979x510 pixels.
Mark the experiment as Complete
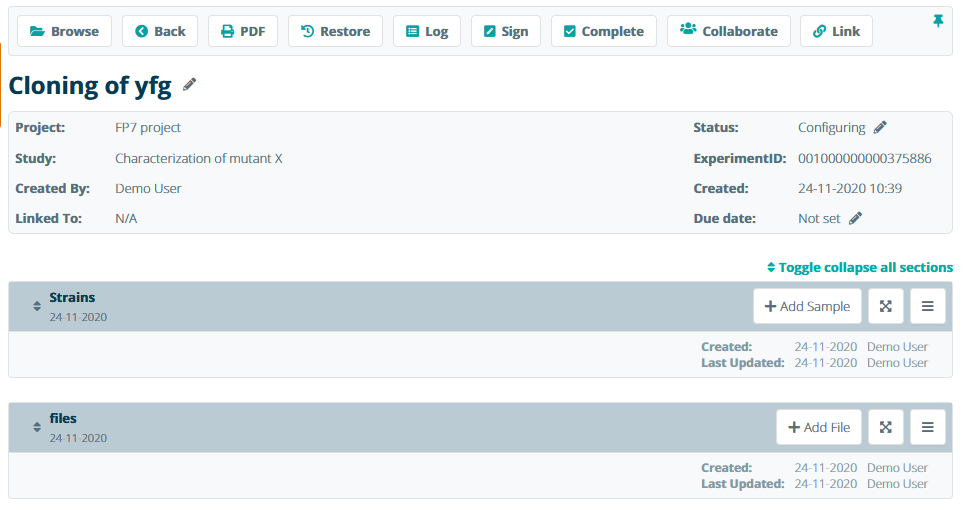pos(603,31)
